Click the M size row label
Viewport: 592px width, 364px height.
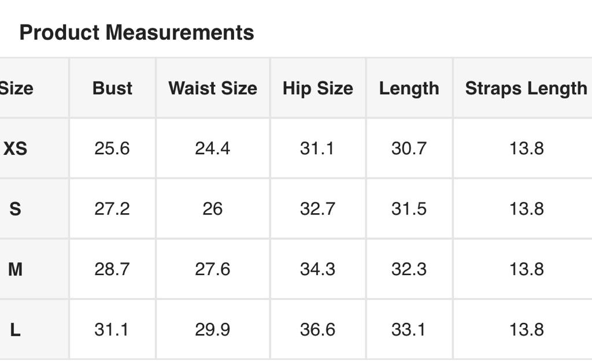coord(15,269)
